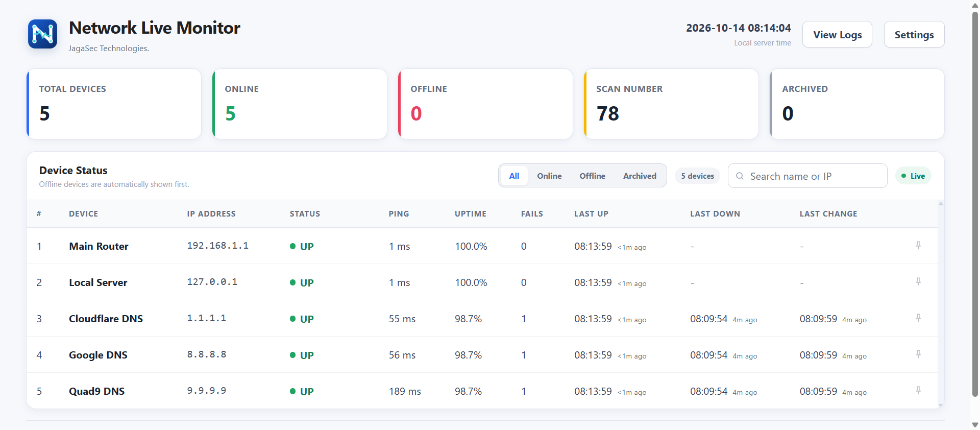Image resolution: width=980 pixels, height=430 pixels.
Task: Toggle the Live indicator badge
Action: click(913, 176)
